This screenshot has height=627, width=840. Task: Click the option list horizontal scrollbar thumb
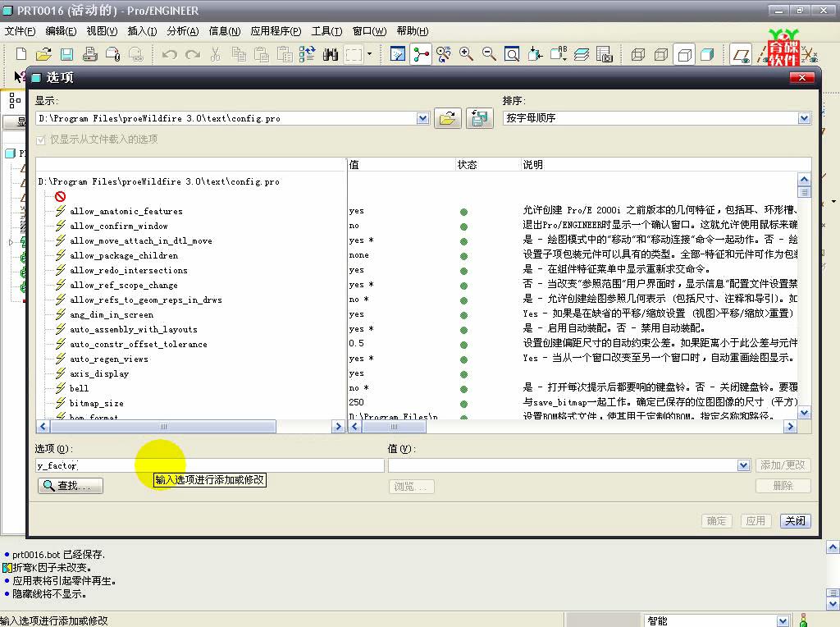pos(163,427)
